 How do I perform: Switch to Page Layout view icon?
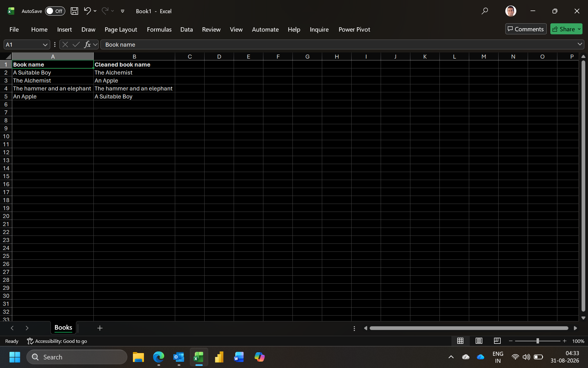[x=479, y=341]
